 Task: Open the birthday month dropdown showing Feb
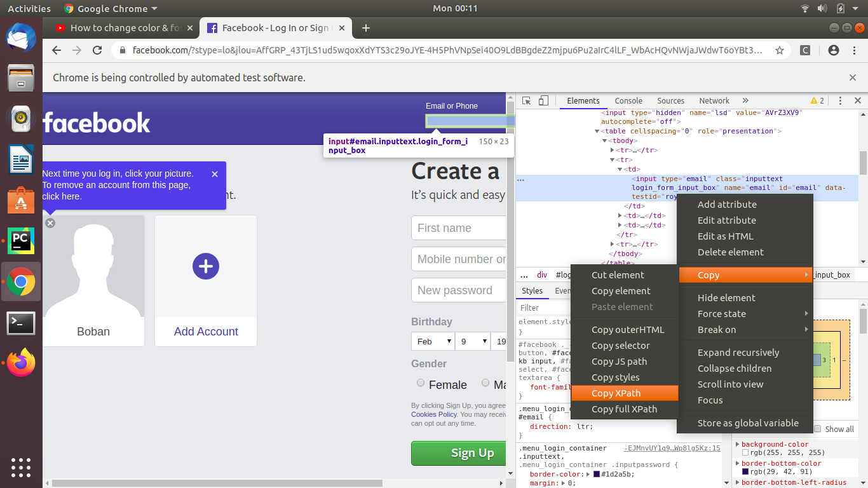(x=432, y=341)
